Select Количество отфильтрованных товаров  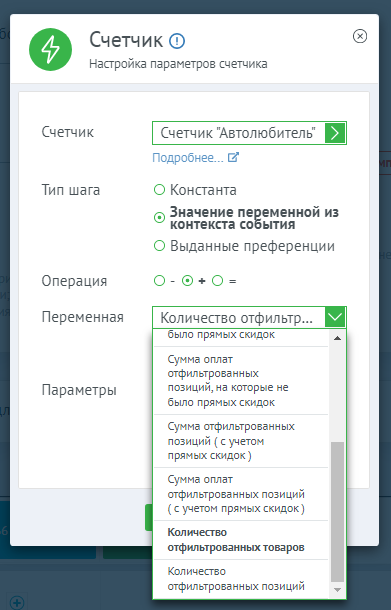(x=241, y=540)
